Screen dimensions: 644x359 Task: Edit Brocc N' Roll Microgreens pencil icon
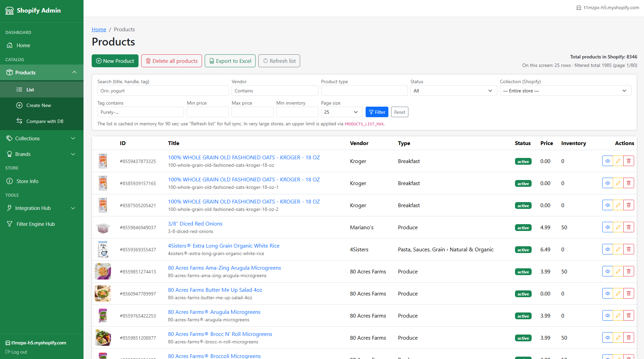pyautogui.click(x=618, y=338)
